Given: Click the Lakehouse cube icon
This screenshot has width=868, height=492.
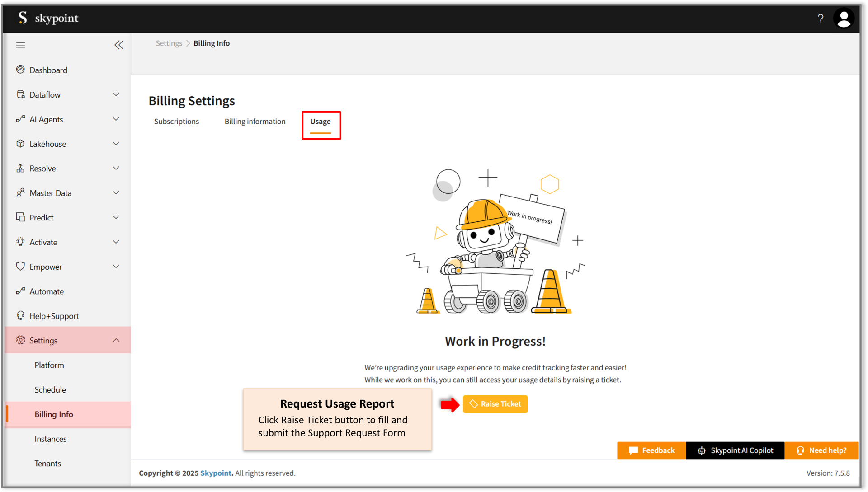Looking at the screenshot, I should pos(20,144).
